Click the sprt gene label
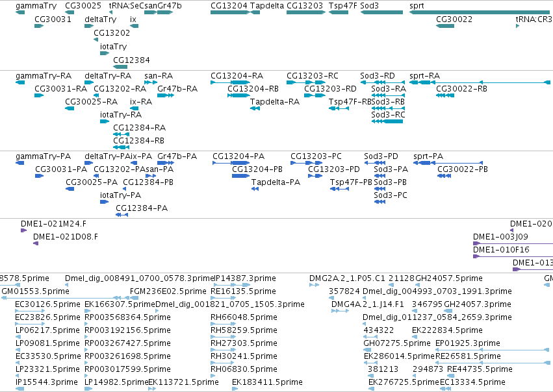The image size is (553, 392). pos(417,6)
